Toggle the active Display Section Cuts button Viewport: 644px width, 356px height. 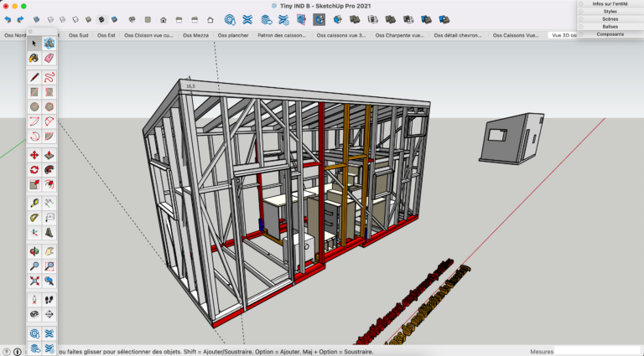point(319,19)
